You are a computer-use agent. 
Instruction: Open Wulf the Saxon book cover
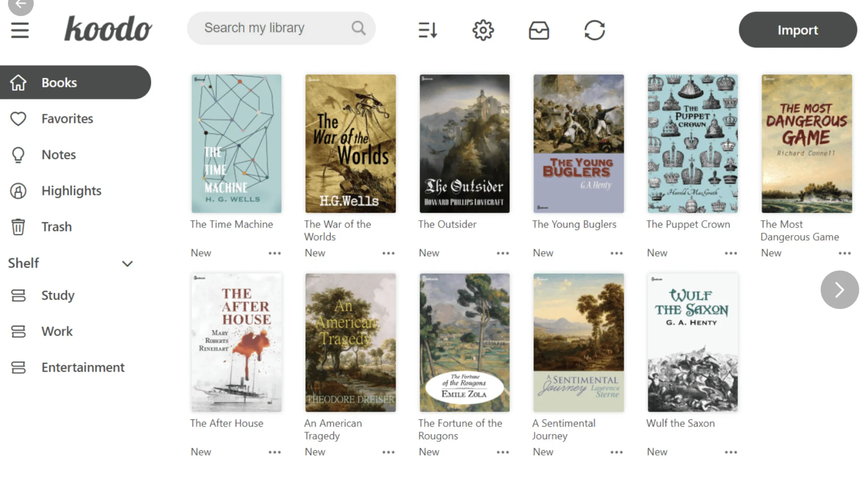point(693,343)
